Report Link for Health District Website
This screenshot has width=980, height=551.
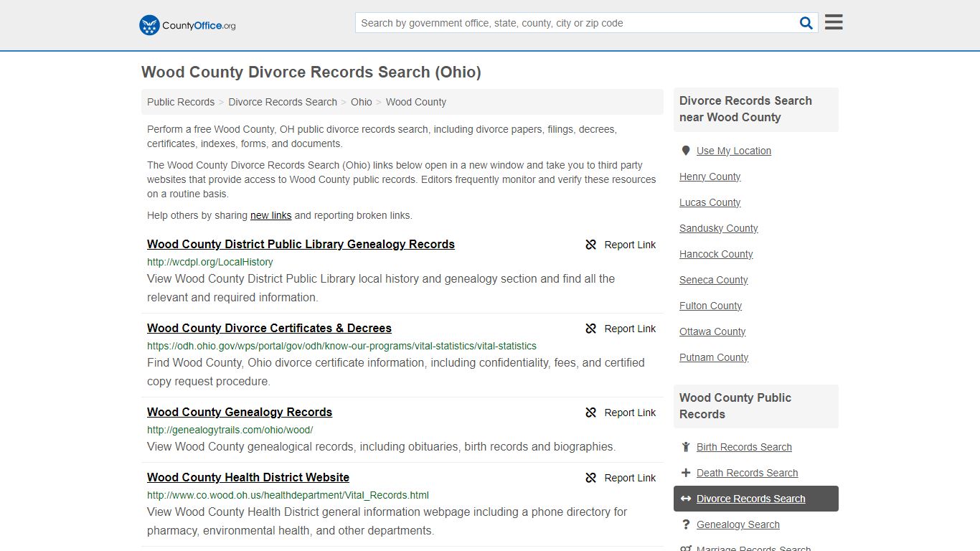630,478
